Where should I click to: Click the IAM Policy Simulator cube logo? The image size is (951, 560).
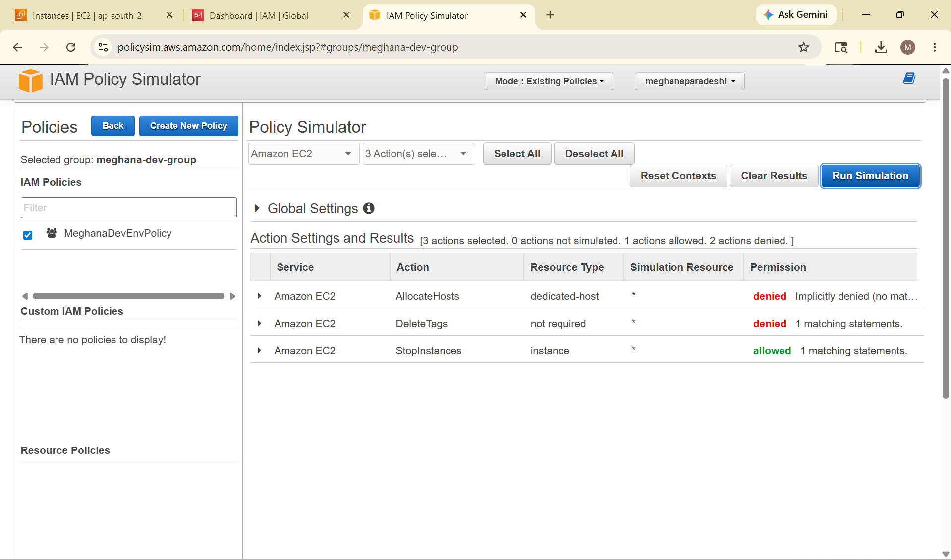pos(31,80)
